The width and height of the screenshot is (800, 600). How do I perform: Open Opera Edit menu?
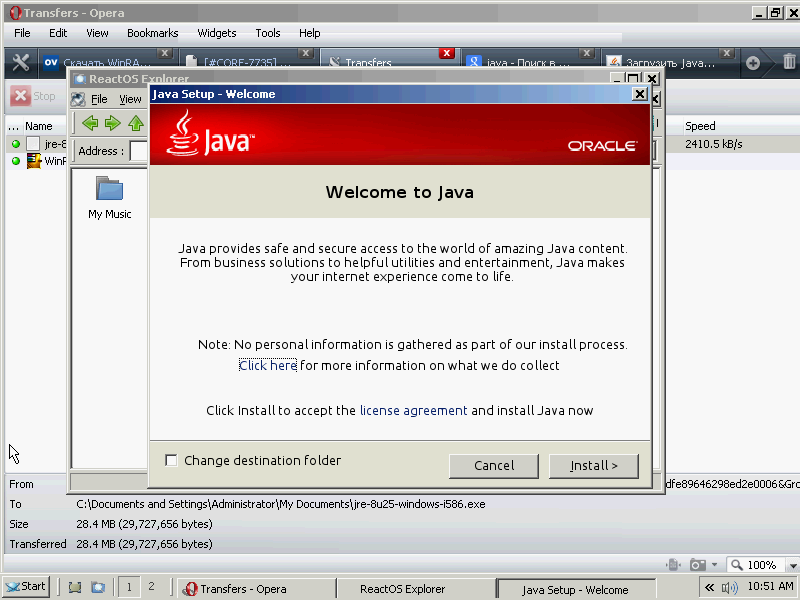[58, 33]
